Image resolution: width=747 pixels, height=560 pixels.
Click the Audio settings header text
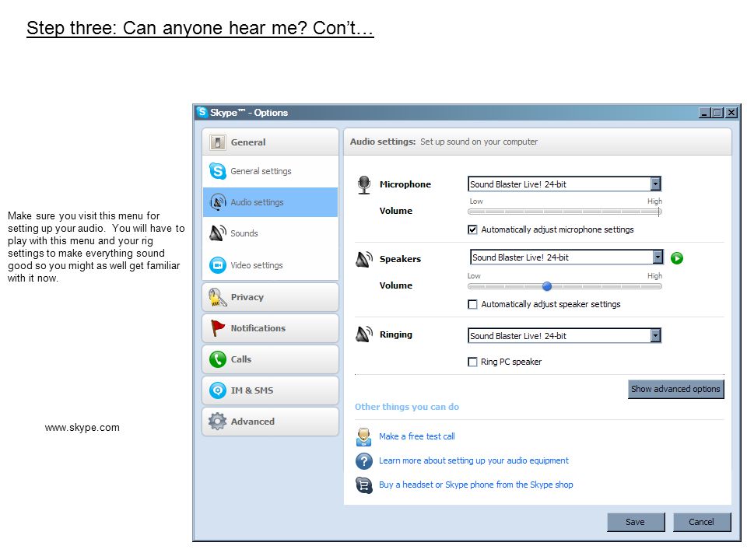(x=383, y=142)
